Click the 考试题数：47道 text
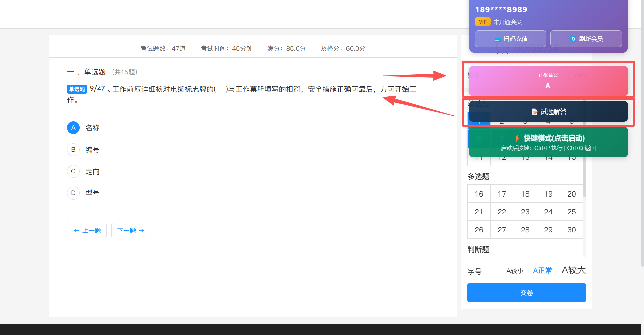This screenshot has width=644, height=335. (163, 48)
